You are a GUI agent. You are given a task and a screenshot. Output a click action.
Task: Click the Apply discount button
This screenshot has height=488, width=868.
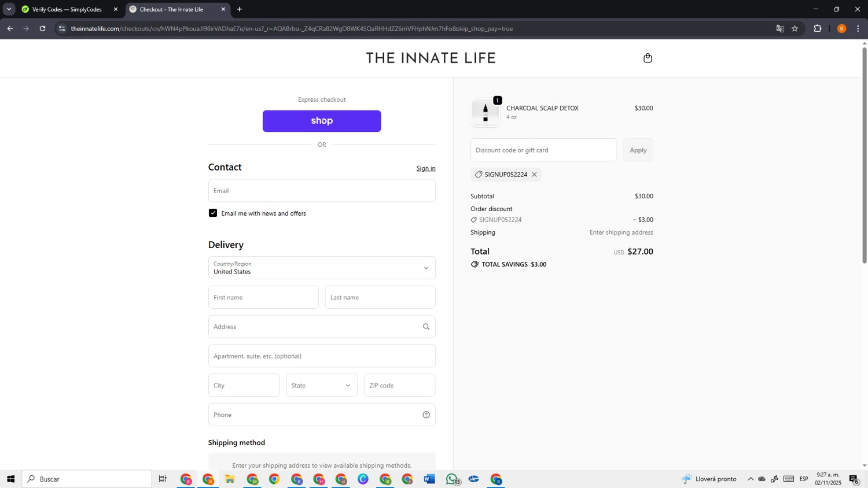click(x=638, y=150)
